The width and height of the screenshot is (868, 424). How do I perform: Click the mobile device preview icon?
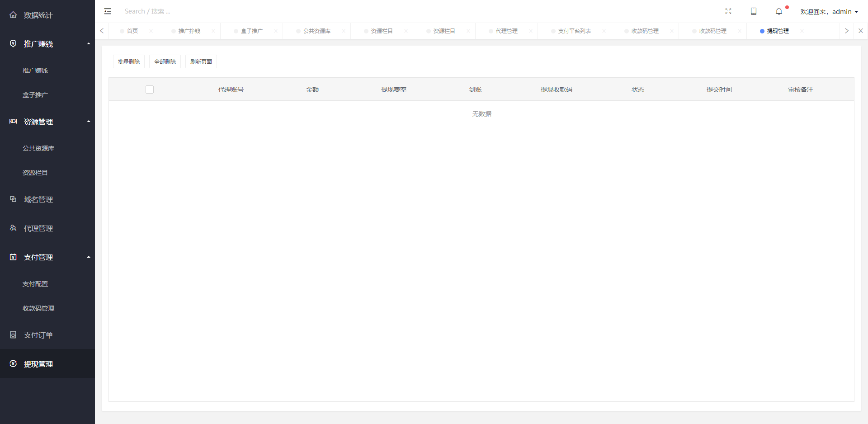tap(754, 11)
